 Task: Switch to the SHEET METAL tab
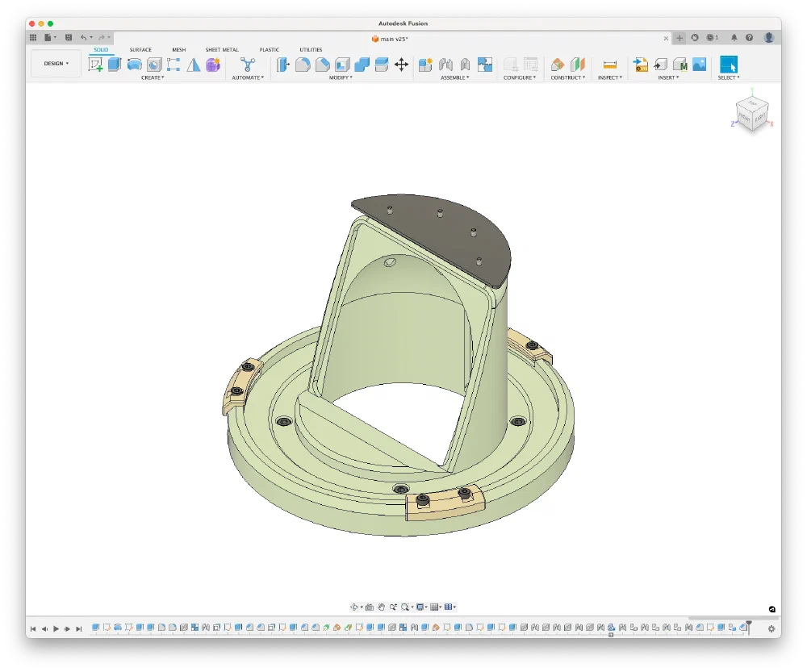click(222, 50)
